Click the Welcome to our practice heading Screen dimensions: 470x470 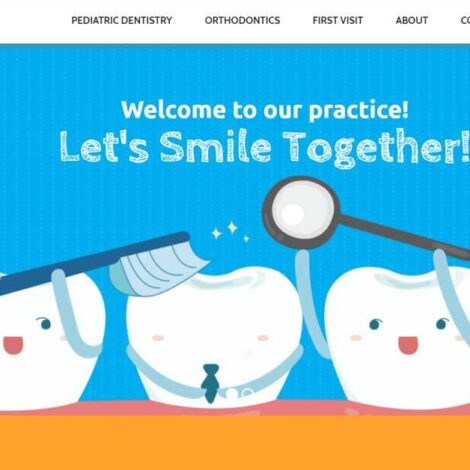(265, 110)
